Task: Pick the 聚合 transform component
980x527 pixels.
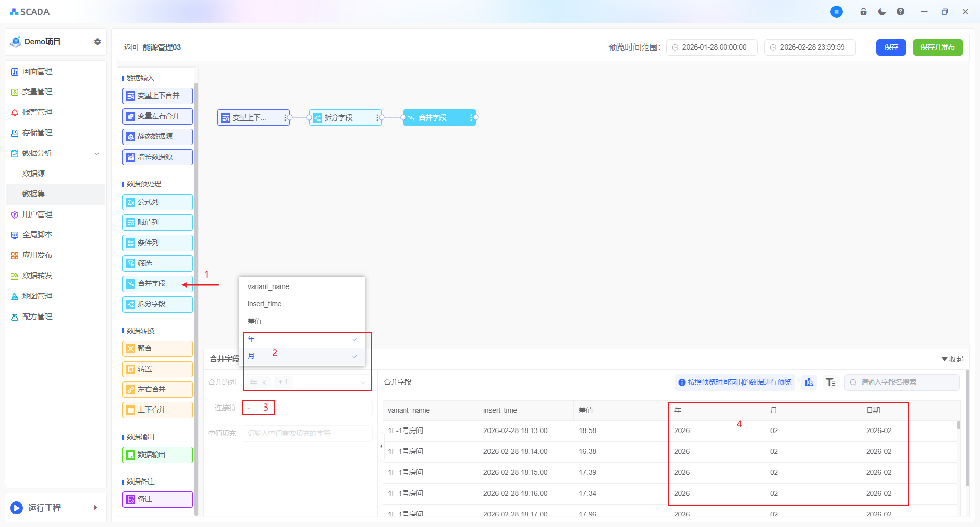Action: click(x=158, y=349)
